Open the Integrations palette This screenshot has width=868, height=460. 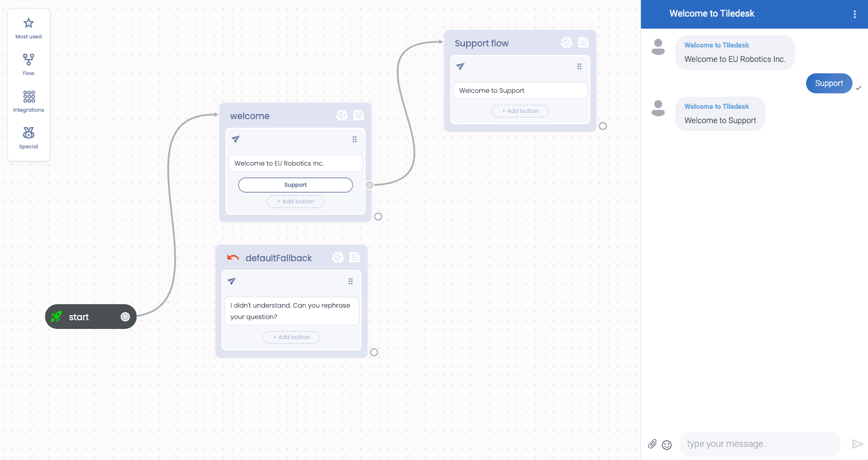point(29,101)
